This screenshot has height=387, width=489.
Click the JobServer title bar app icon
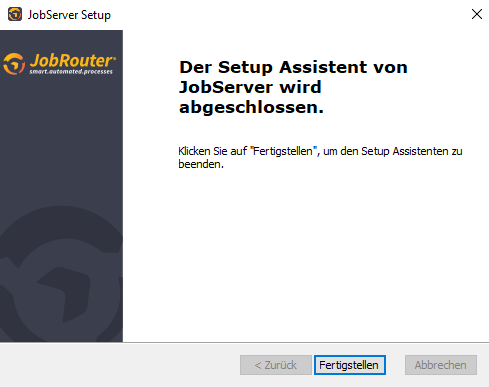point(15,15)
